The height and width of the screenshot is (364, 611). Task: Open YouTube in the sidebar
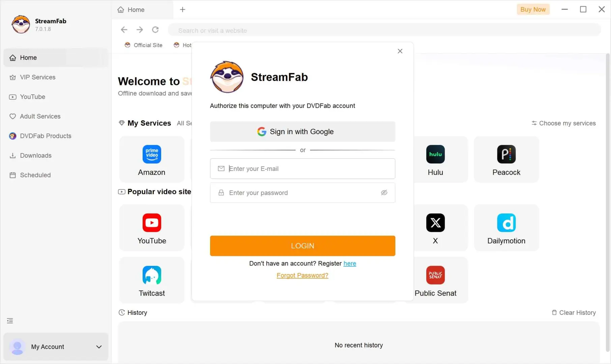[x=56, y=97]
